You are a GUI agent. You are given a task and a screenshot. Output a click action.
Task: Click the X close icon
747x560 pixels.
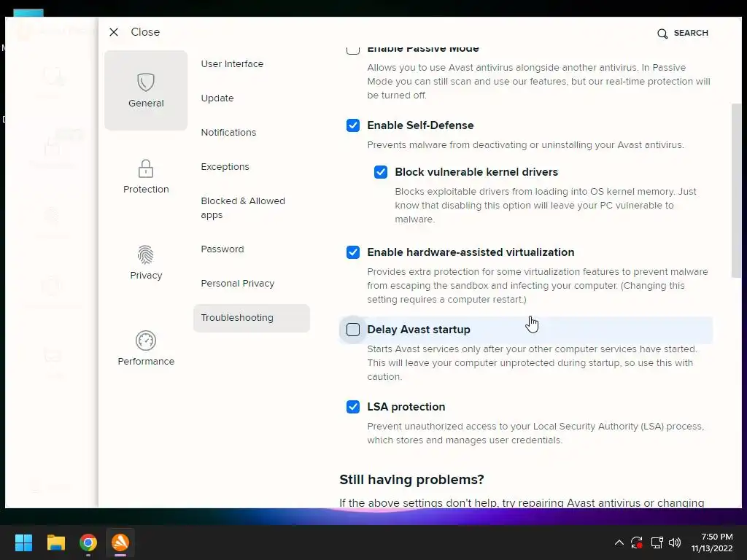114,32
